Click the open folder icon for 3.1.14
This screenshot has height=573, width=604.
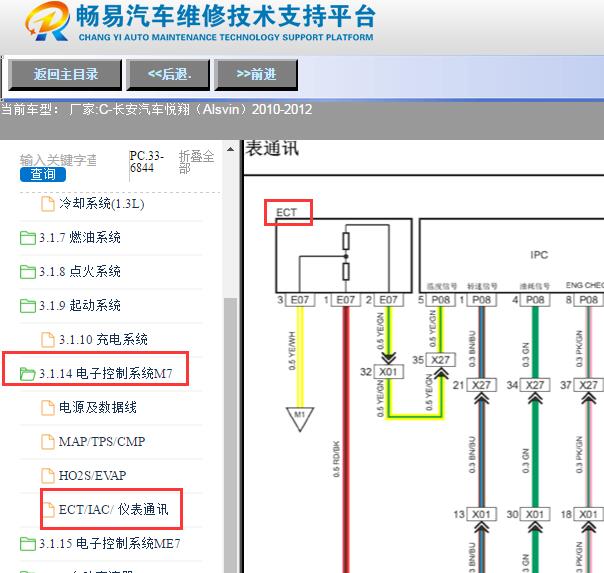pyautogui.click(x=28, y=374)
